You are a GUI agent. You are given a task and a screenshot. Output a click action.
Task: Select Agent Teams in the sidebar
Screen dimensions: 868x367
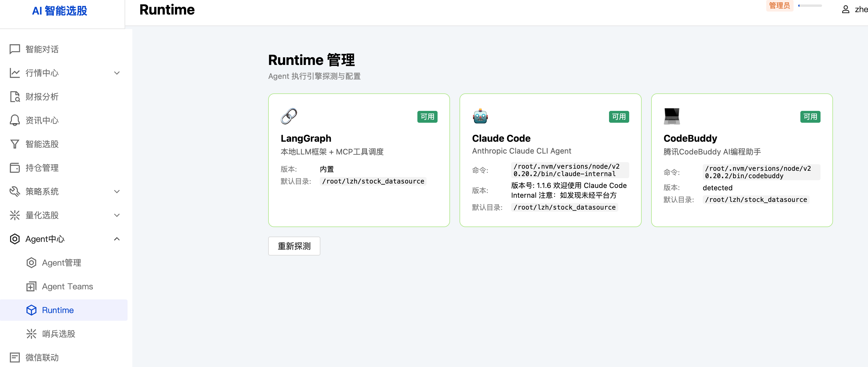(x=64, y=286)
